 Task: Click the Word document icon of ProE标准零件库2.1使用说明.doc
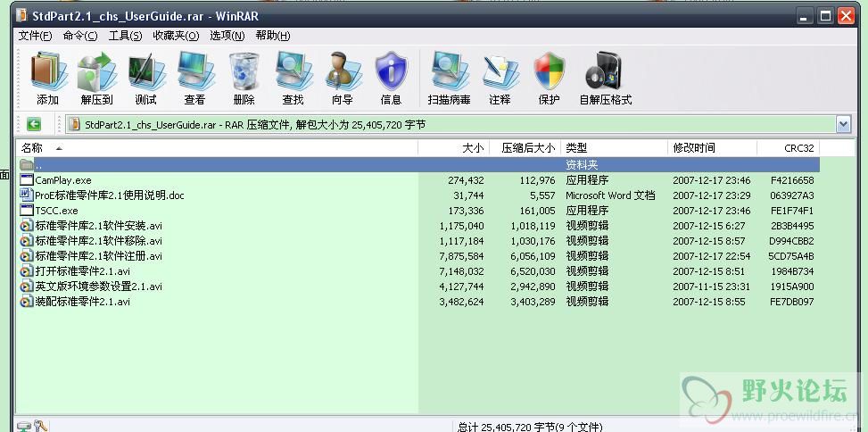pyautogui.click(x=27, y=195)
